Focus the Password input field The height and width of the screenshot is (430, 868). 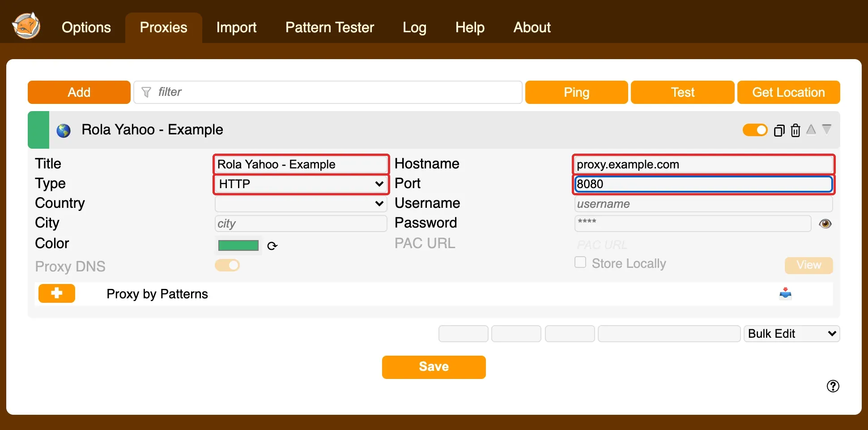[693, 224]
